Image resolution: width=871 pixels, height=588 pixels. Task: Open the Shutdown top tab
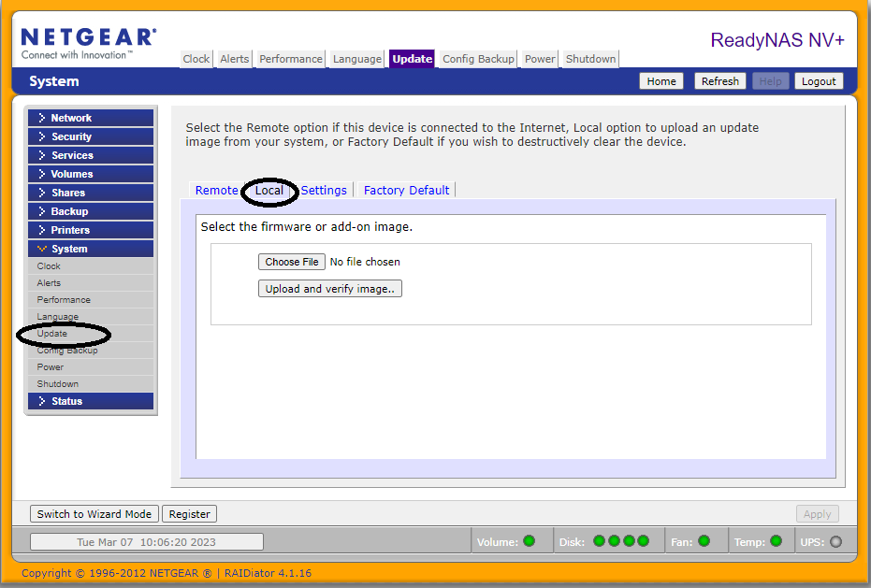[x=590, y=59]
